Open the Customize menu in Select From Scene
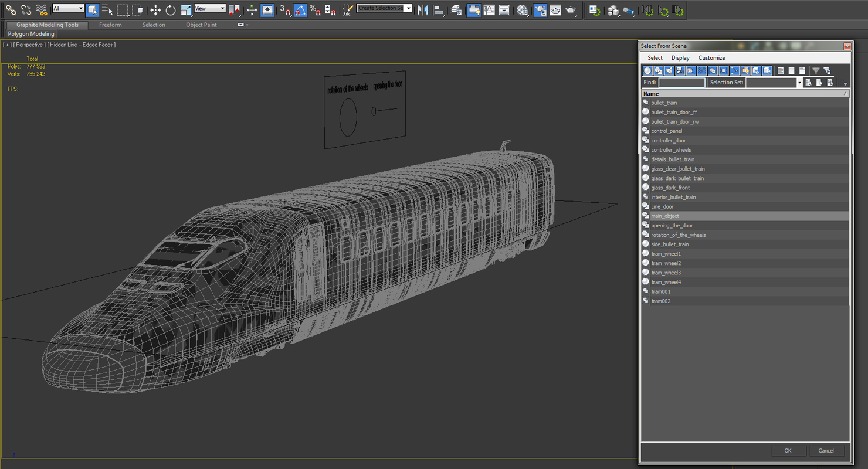The image size is (868, 469). [x=711, y=58]
